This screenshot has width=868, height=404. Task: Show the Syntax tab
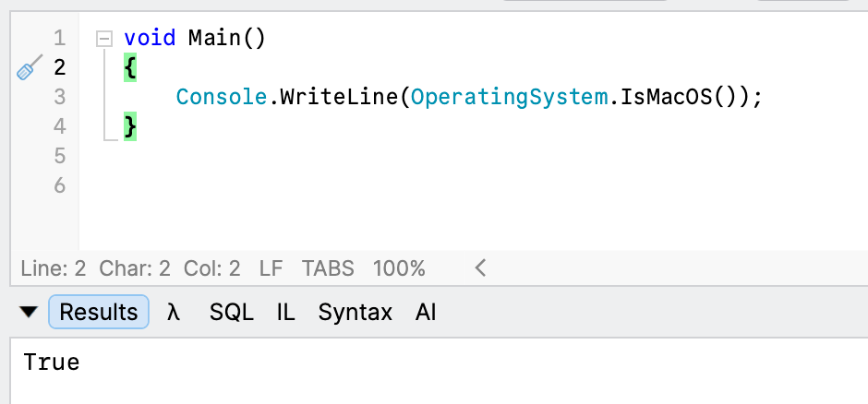tap(355, 313)
